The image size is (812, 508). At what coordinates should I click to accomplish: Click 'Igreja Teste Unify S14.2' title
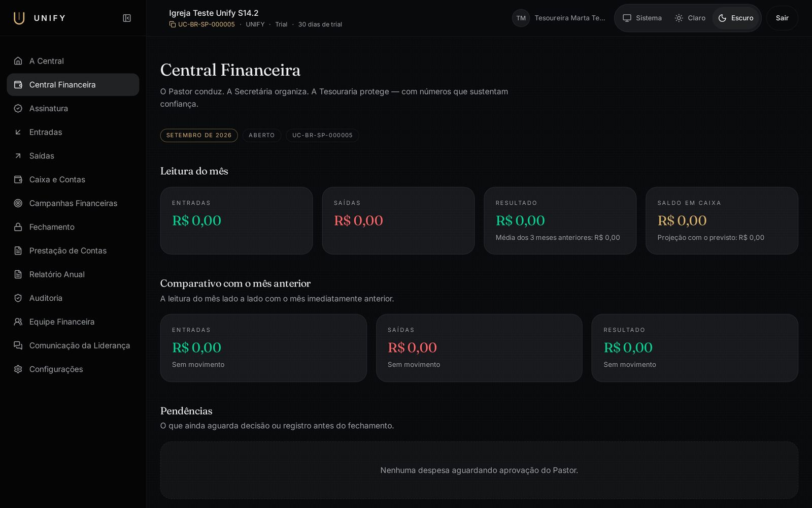click(214, 13)
